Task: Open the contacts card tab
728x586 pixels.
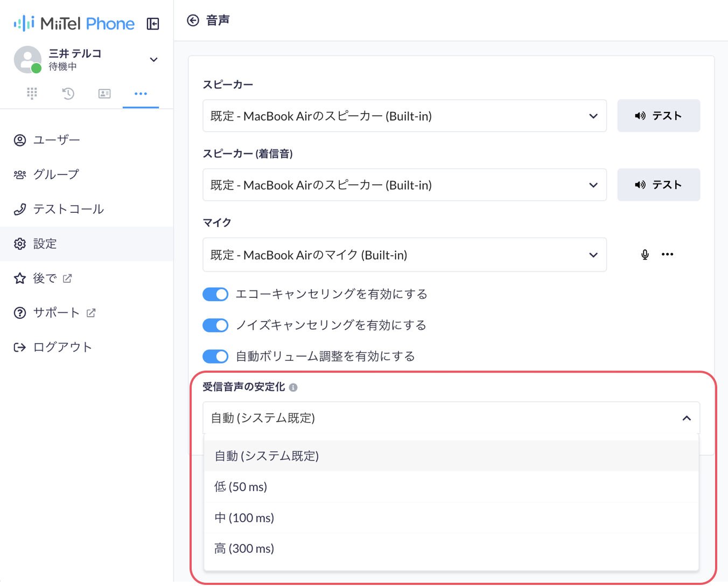Action: (104, 94)
